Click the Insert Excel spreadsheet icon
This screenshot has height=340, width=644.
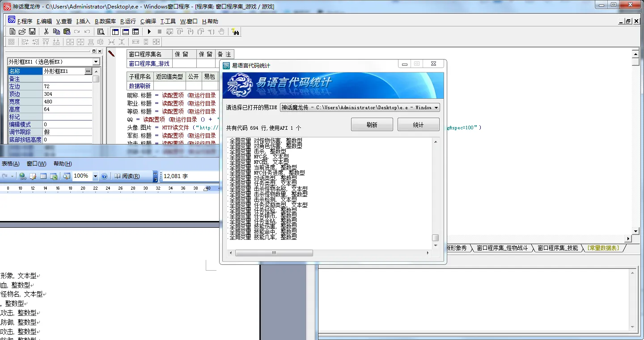click(54, 176)
